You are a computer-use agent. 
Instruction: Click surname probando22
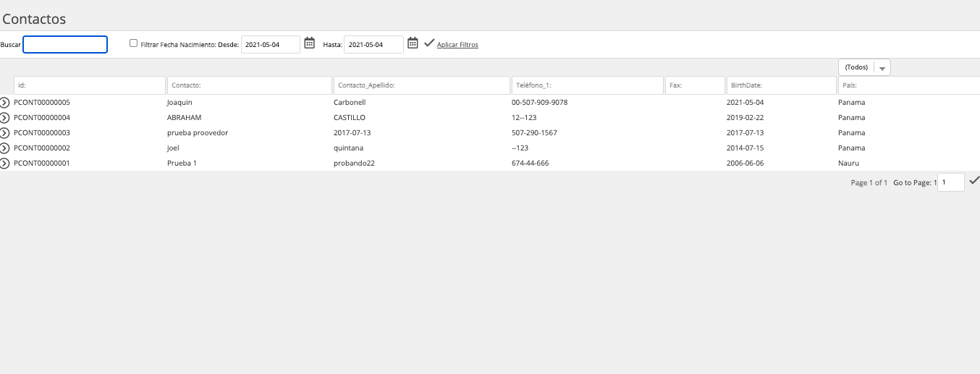click(x=354, y=163)
